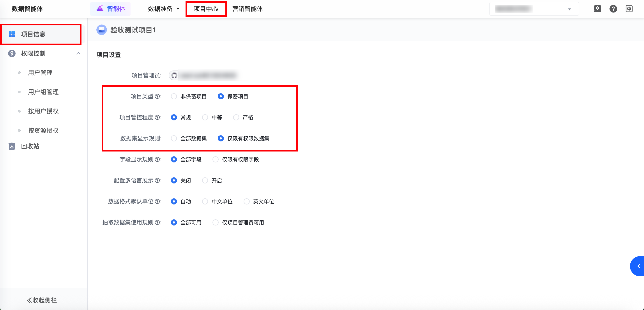Click the help icon beside 项目类型 label
Image resolution: width=644 pixels, height=310 pixels.
157,96
